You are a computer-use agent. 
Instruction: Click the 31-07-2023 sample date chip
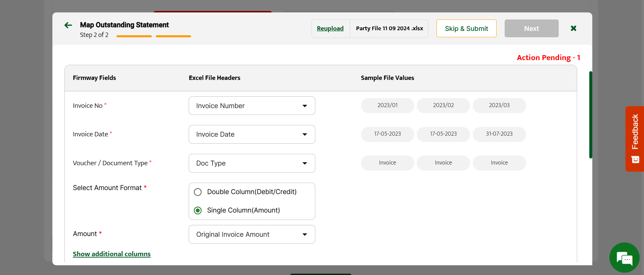[499, 134]
